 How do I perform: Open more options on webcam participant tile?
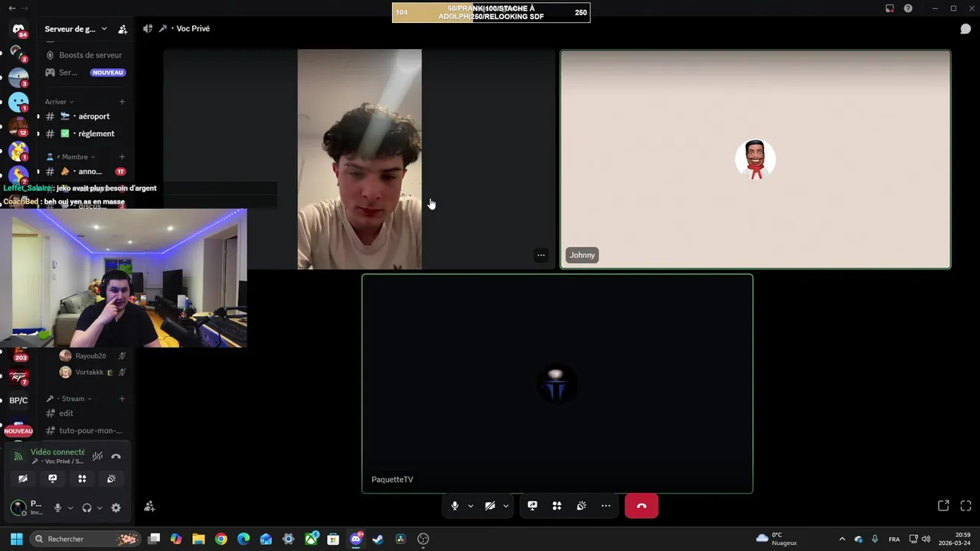pyautogui.click(x=541, y=255)
